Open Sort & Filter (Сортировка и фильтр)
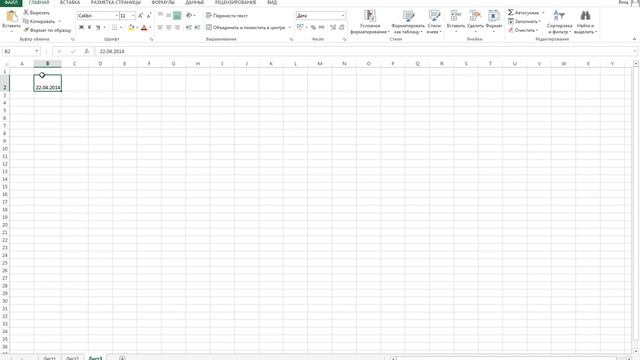 pyautogui.click(x=559, y=22)
